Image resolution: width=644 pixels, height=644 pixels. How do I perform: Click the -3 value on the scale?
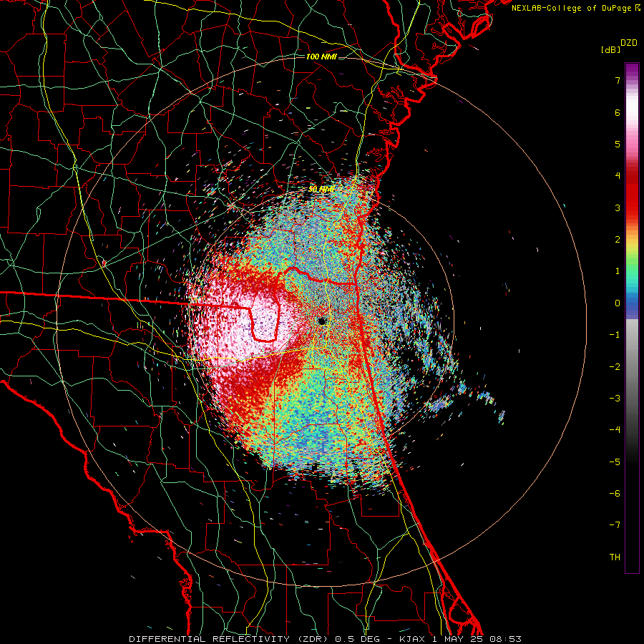(x=615, y=399)
